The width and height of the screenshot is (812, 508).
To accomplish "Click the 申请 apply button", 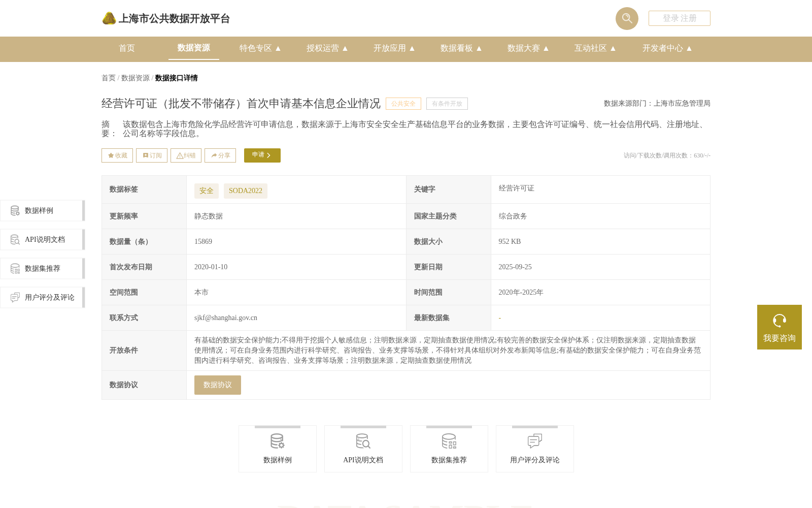I will [262, 155].
